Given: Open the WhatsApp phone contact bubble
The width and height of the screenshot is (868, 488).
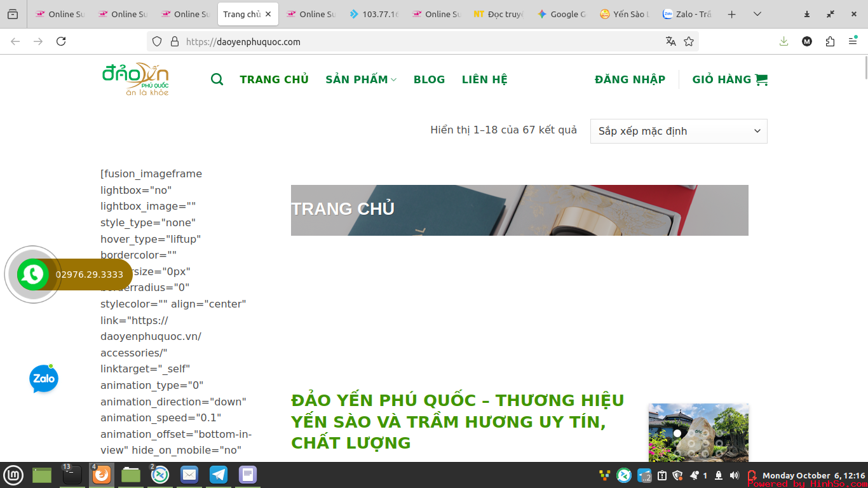Looking at the screenshot, I should [33, 274].
